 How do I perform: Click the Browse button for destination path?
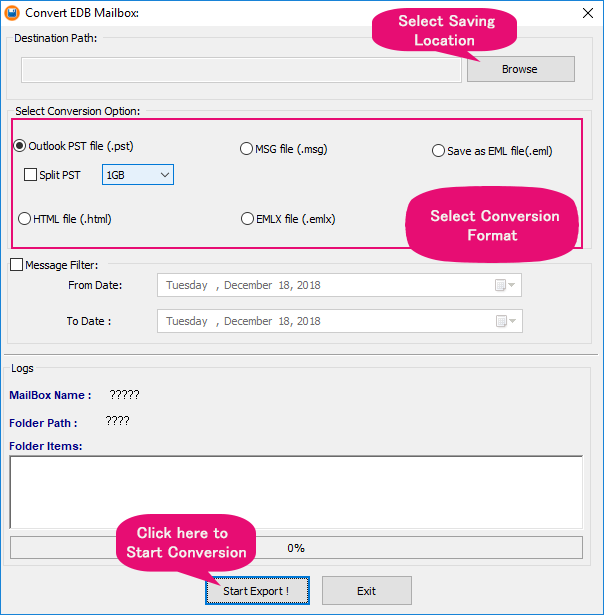(x=520, y=69)
